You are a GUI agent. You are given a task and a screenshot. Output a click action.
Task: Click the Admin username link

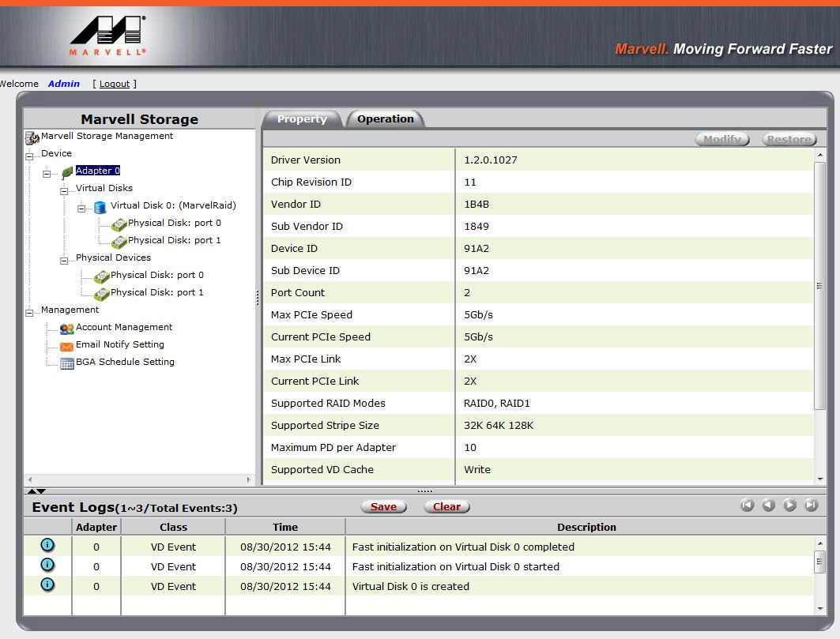pyautogui.click(x=64, y=84)
